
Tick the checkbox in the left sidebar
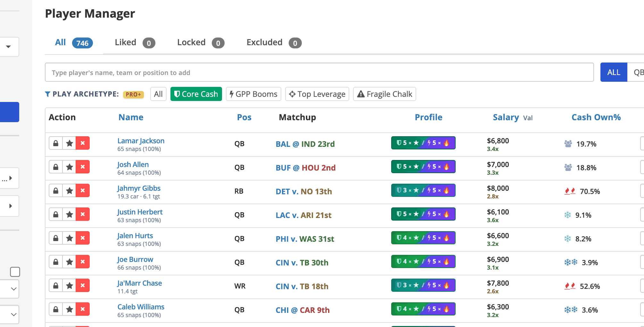pyautogui.click(x=15, y=272)
